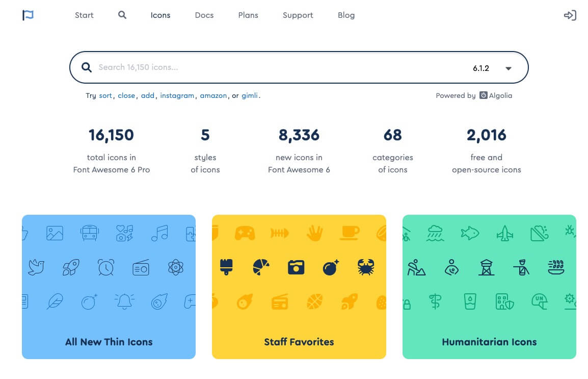Click the alarm clock icon in blue card
This screenshot has height=379, width=588.
[106, 268]
